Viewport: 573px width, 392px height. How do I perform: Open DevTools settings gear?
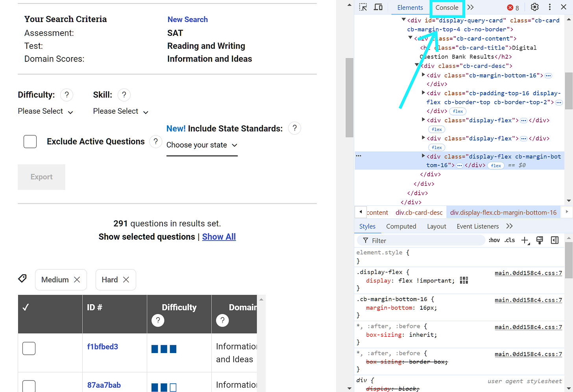(x=534, y=7)
